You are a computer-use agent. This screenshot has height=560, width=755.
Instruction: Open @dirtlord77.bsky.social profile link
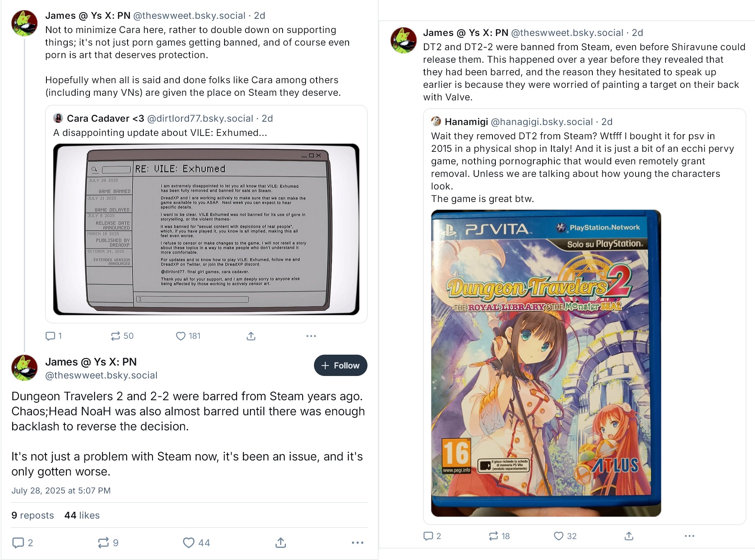coord(200,118)
